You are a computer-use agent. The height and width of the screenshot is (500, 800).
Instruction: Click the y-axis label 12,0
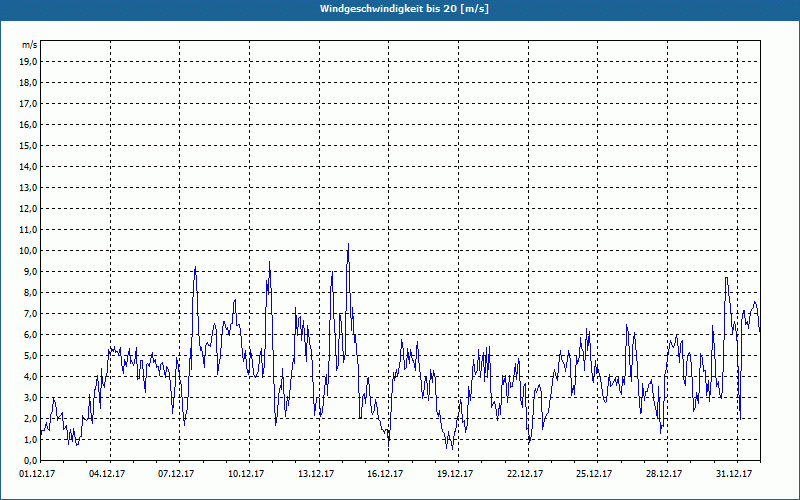click(x=28, y=208)
